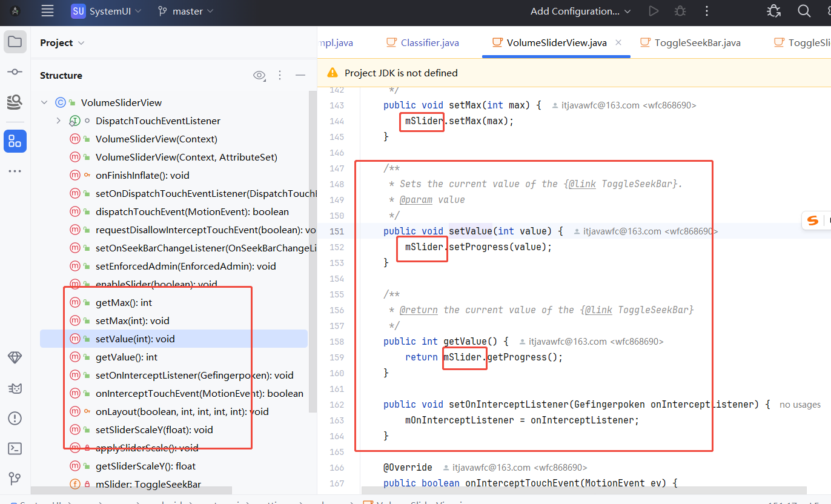
Task: Select setSliderScaleY(float) in Structure
Action: click(x=154, y=429)
